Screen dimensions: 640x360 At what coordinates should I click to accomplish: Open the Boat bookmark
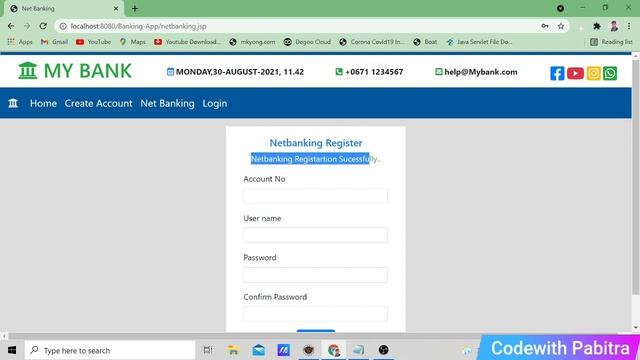(x=425, y=42)
